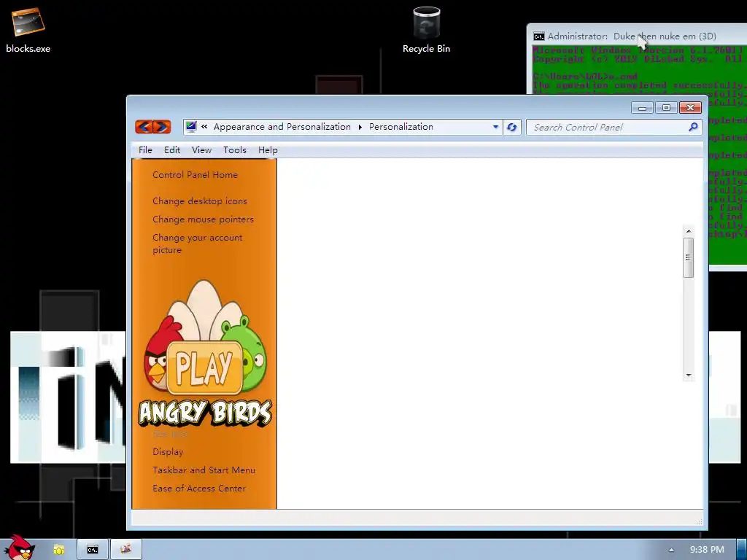Viewport: 747px width, 560px height.
Task: Open Change desktop icons link
Action: pos(200,201)
